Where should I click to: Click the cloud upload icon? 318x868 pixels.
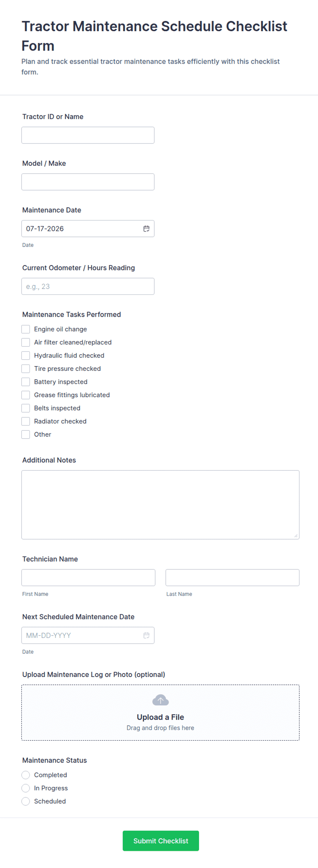point(160,700)
